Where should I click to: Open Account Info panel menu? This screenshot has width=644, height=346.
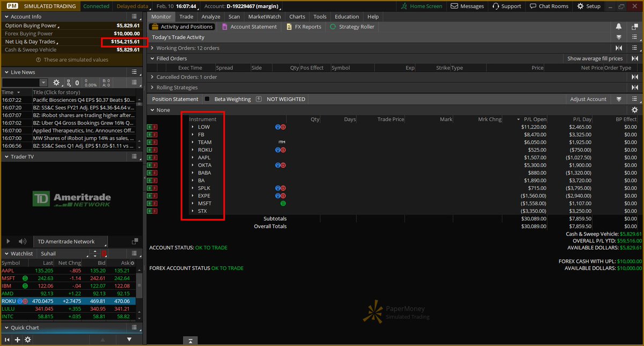135,17
